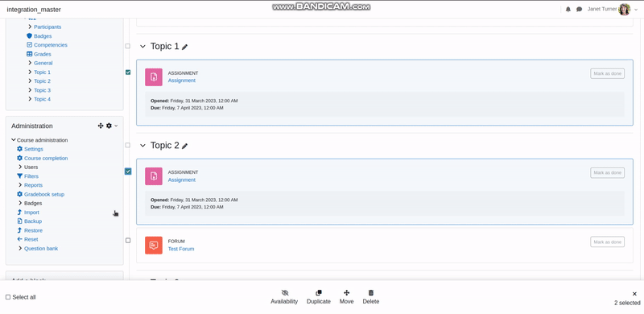The width and height of the screenshot is (644, 314).
Task: Click the gear icon beside Settings
Action: 19,149
